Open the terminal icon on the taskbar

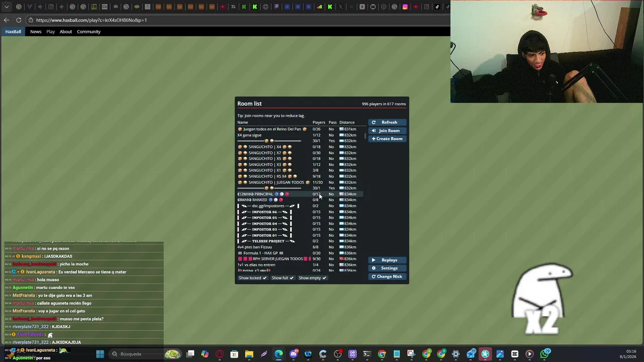tap(367, 354)
